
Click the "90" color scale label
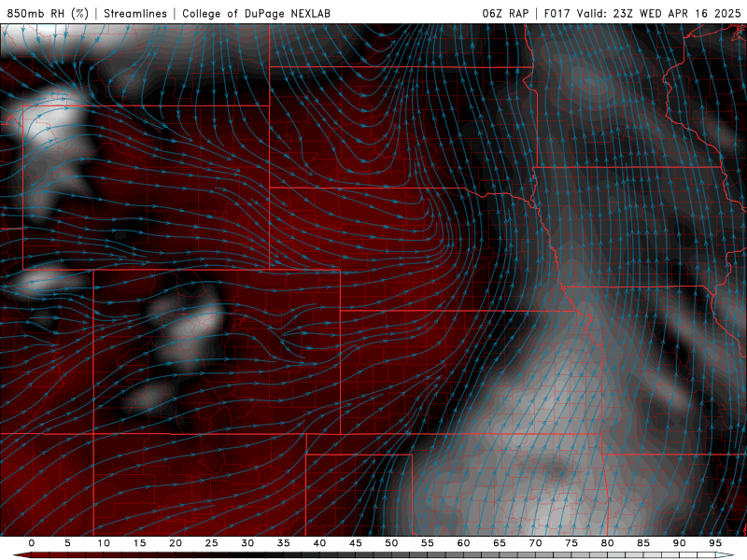[x=680, y=543]
